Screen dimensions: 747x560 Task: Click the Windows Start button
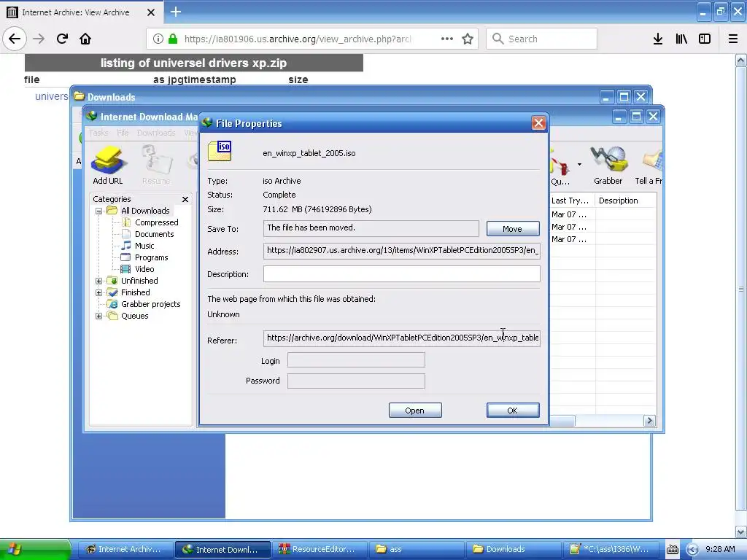click(x=35, y=549)
